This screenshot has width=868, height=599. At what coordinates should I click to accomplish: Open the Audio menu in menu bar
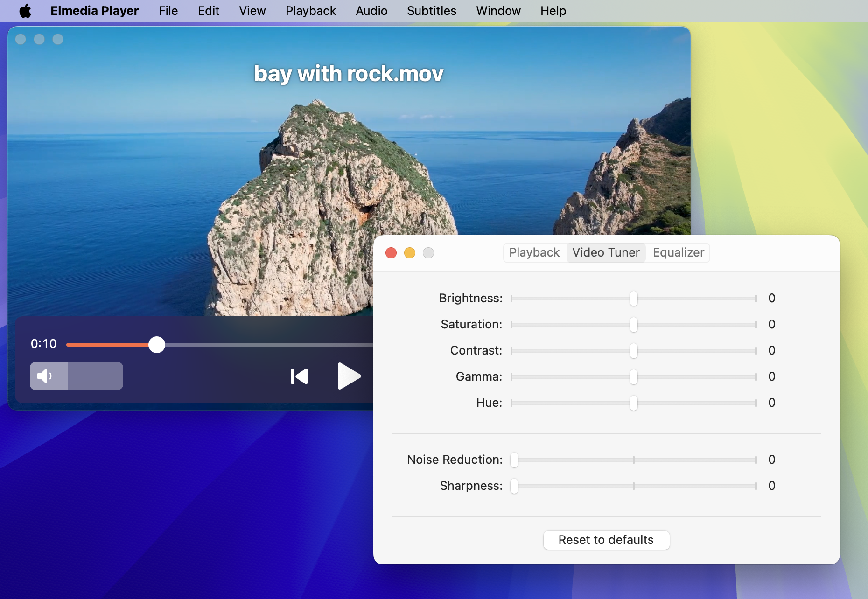(371, 11)
